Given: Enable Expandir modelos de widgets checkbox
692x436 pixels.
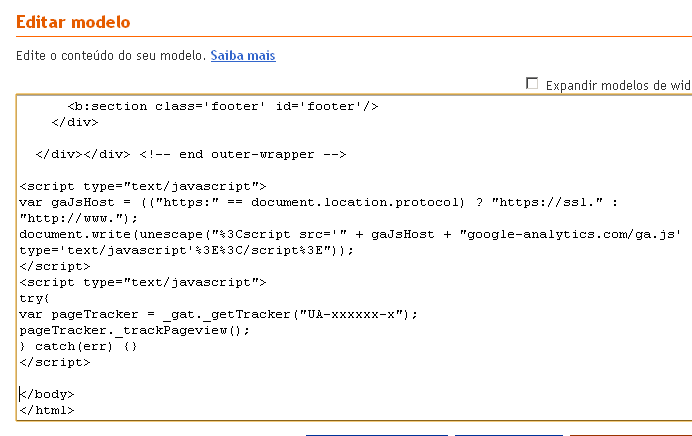Looking at the screenshot, I should pos(532,83).
